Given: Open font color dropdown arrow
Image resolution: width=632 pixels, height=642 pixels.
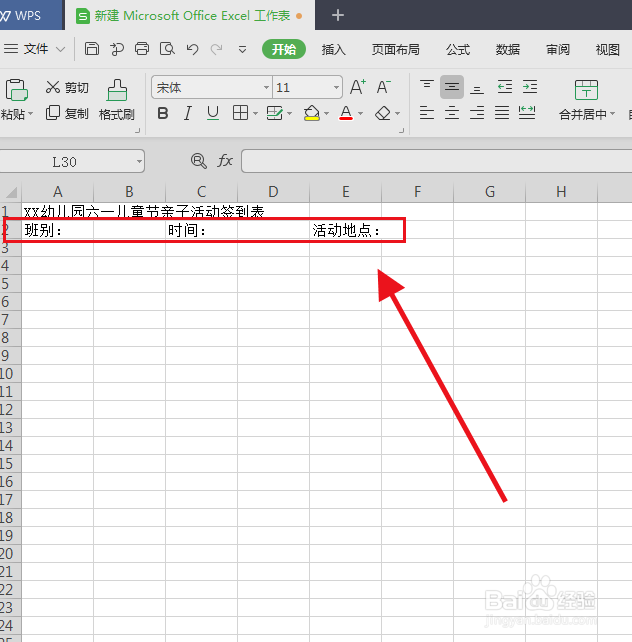Looking at the screenshot, I should 361,113.
